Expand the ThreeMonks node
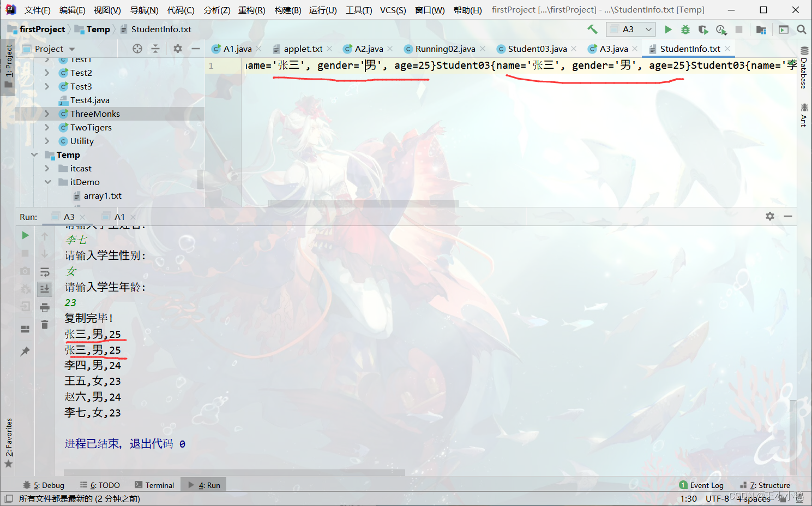812x506 pixels. tap(47, 114)
